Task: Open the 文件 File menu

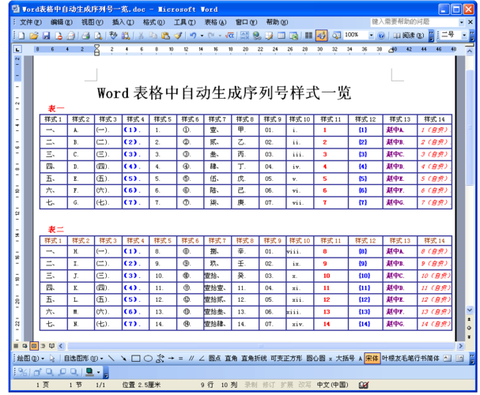Action: tap(31, 22)
